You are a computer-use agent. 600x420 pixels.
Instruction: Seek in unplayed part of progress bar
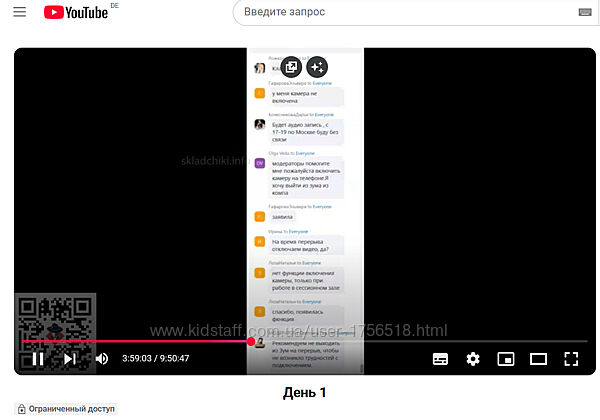[420, 340]
